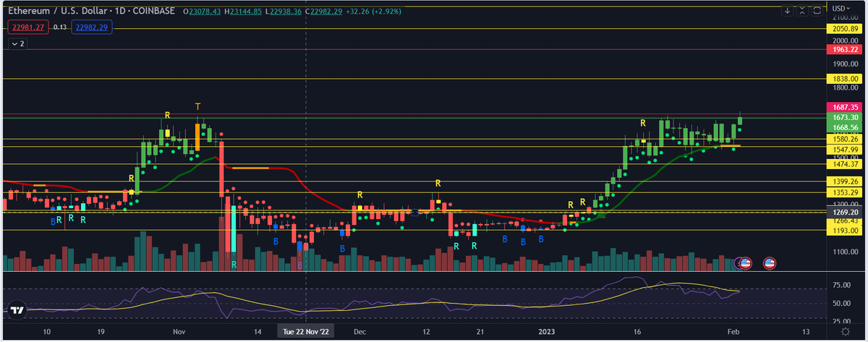Click the TradingView logo in the RSI pane
Viewport: 868px width, 342px height.
click(x=18, y=309)
